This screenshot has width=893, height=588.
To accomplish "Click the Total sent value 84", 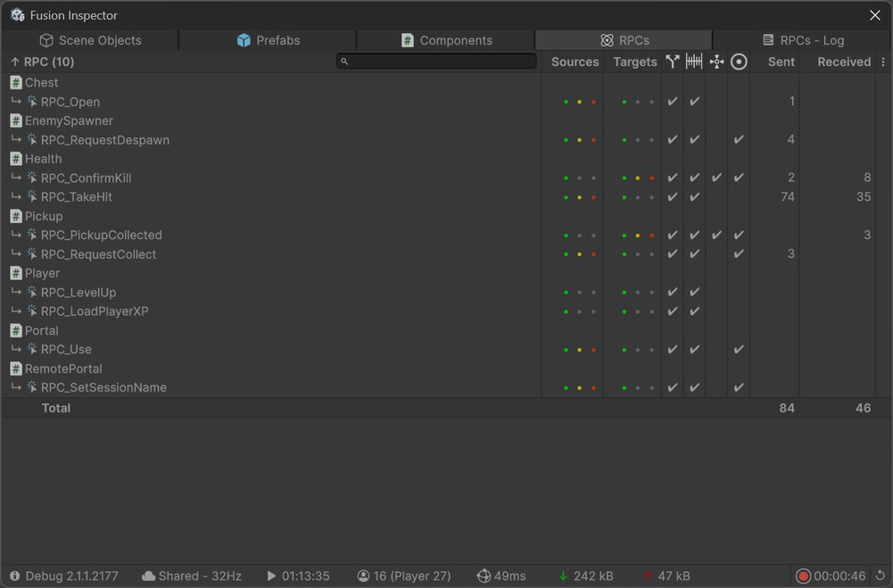I will click(x=787, y=408).
